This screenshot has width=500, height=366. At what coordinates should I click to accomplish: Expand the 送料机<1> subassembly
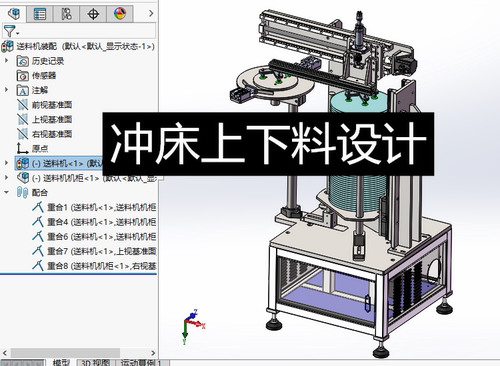6,163
